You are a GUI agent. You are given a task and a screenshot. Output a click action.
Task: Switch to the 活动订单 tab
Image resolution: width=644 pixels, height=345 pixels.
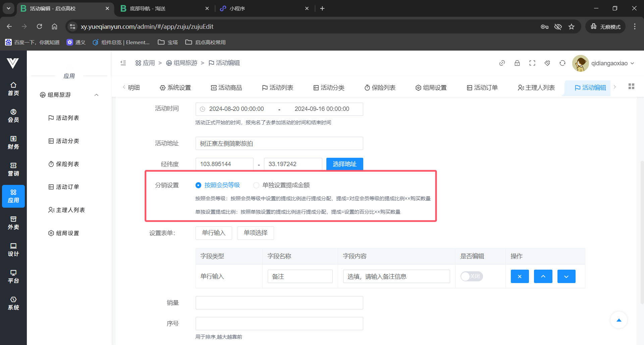[482, 88]
